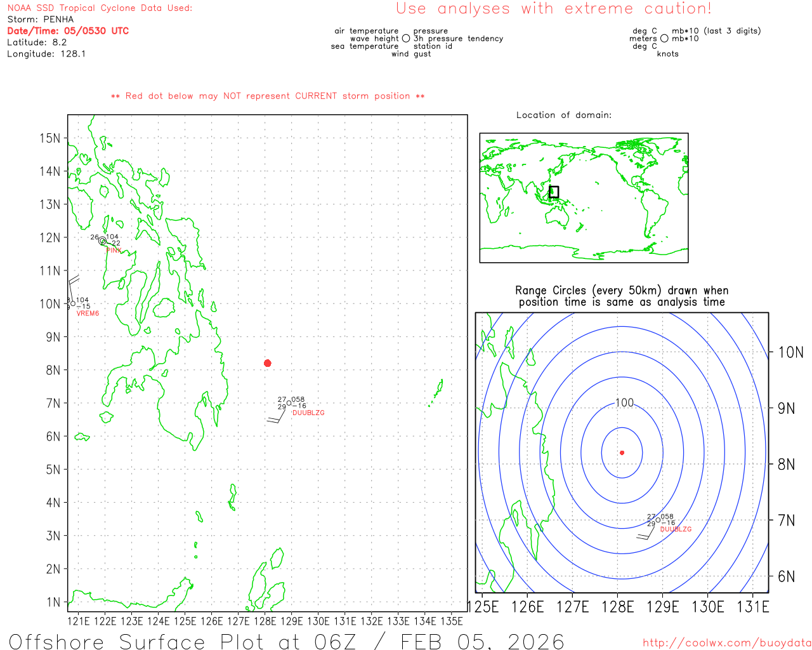Viewport: 812px width, 650px height.
Task: Select the PINX station circle marker
Action: click(102, 241)
